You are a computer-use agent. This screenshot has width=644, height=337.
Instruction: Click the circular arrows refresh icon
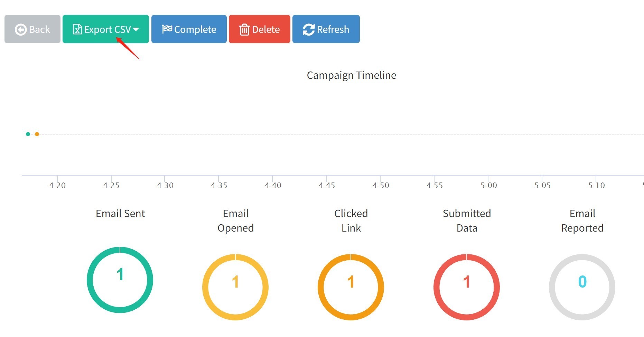[x=309, y=29]
